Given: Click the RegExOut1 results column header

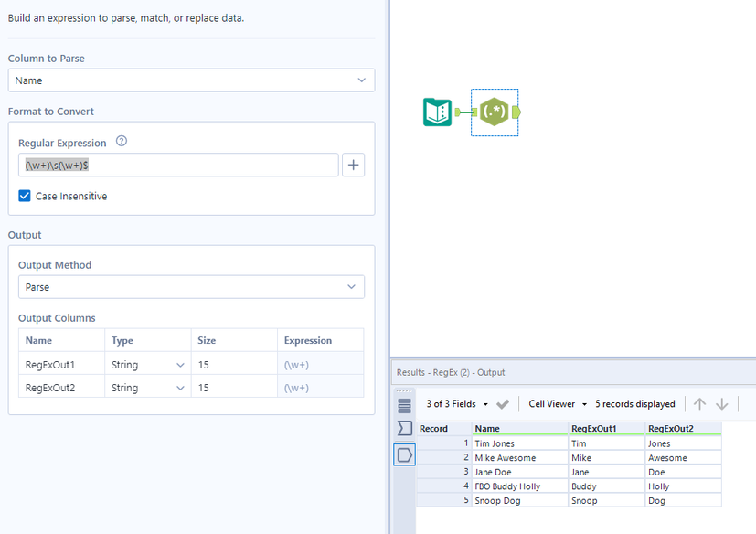Looking at the screenshot, I should [606, 428].
